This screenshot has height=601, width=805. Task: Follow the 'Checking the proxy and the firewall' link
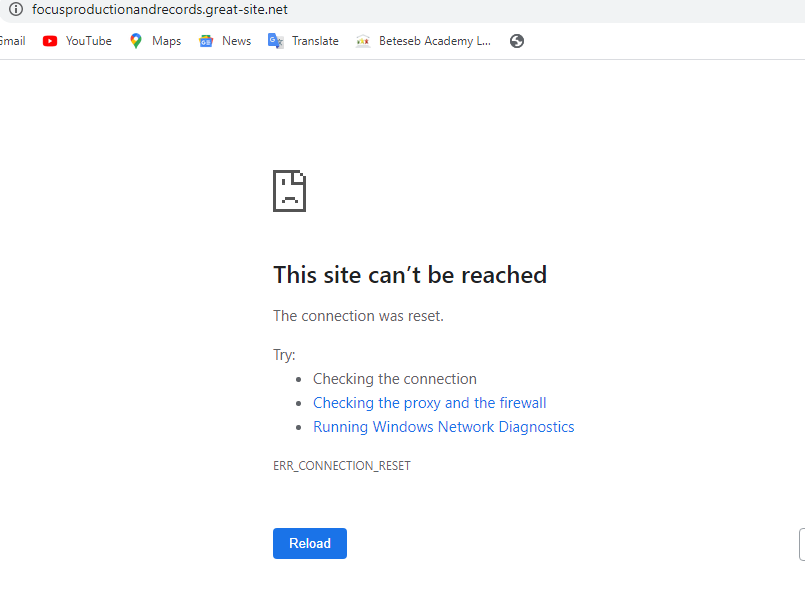pyautogui.click(x=429, y=403)
